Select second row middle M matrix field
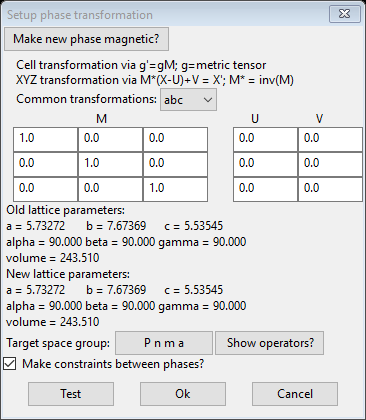The image size is (366, 420). (x=110, y=164)
